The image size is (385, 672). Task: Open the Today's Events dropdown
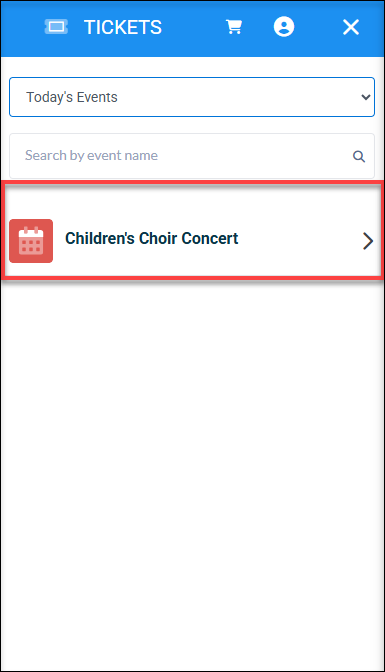[x=192, y=97]
